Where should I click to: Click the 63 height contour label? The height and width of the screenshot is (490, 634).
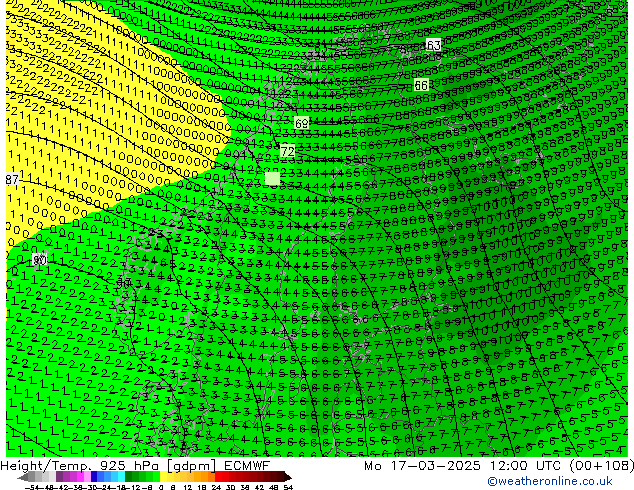tap(433, 45)
